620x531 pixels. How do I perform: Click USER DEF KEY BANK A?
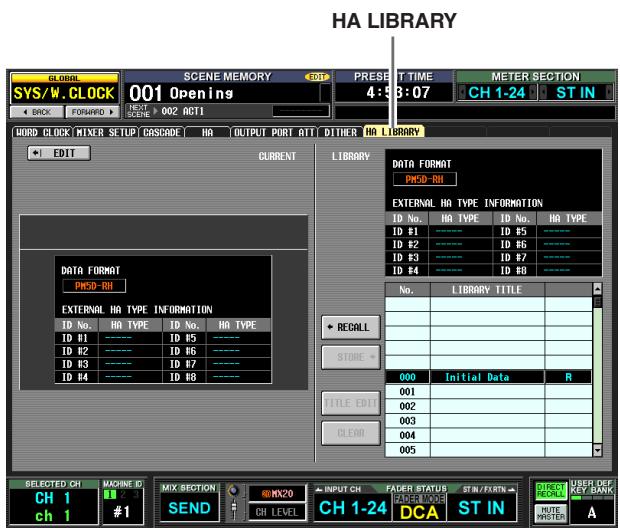point(592,512)
